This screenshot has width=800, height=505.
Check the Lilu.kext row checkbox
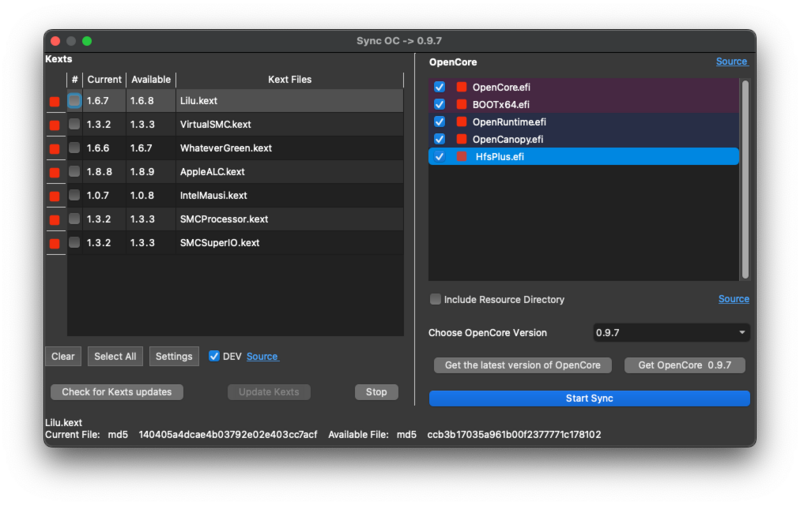(x=74, y=100)
